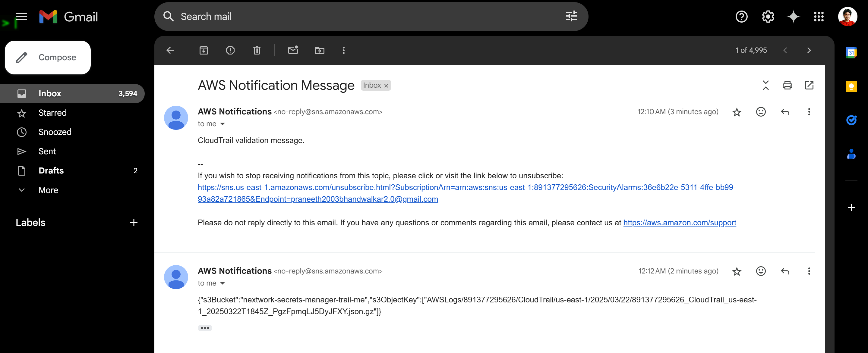Print all messages with the printer icon
Image resolution: width=868 pixels, height=353 pixels.
click(x=787, y=86)
